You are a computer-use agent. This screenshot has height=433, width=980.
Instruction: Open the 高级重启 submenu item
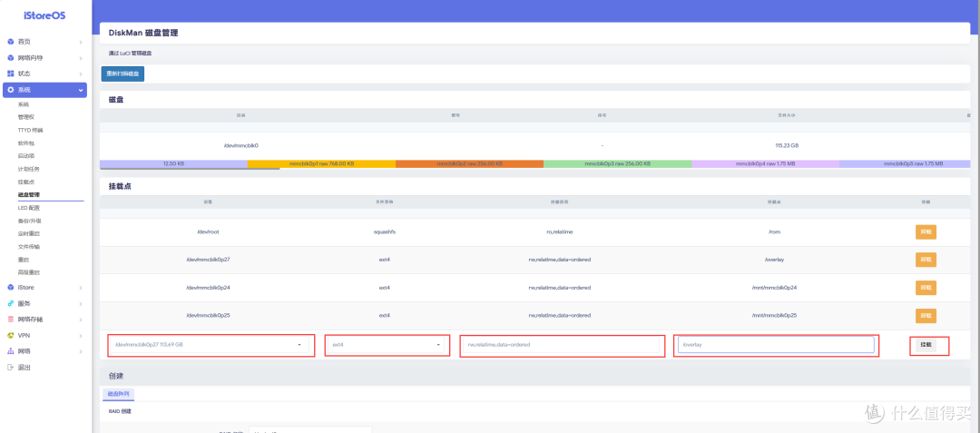point(28,272)
